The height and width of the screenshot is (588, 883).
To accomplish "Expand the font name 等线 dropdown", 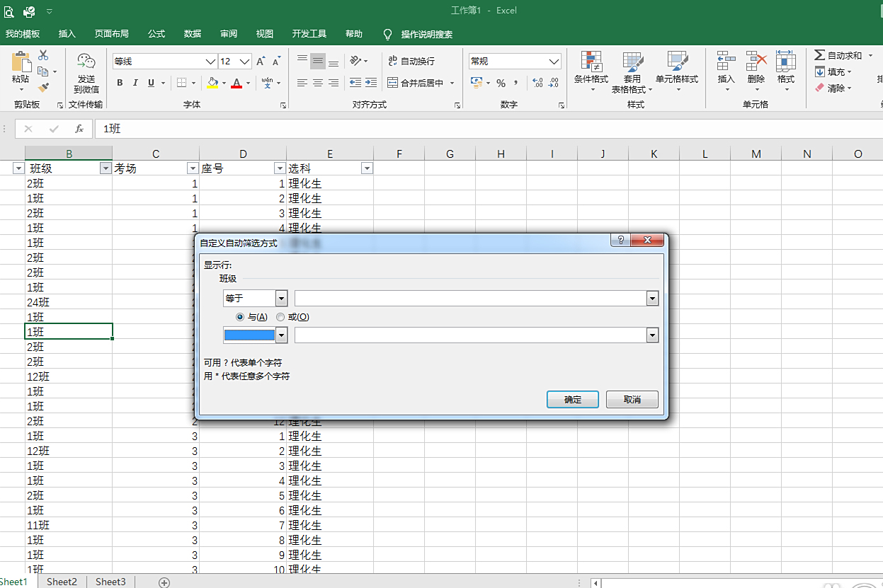I will pyautogui.click(x=210, y=62).
